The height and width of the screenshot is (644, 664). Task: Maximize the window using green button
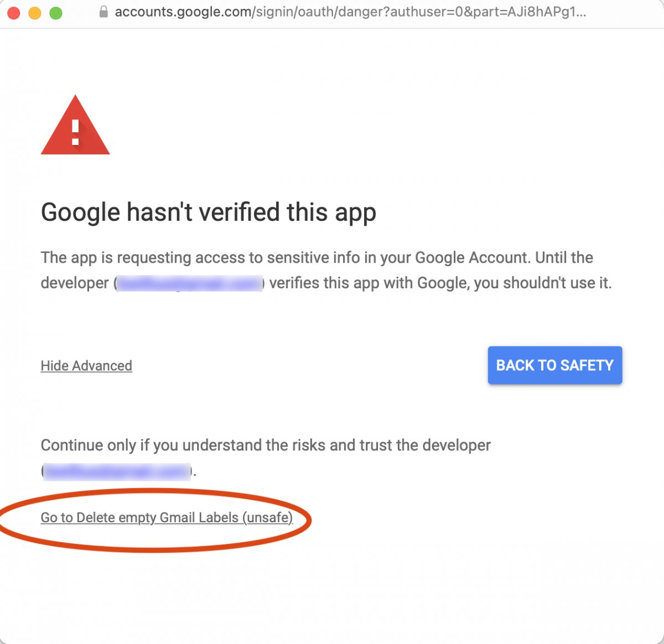pos(56,13)
